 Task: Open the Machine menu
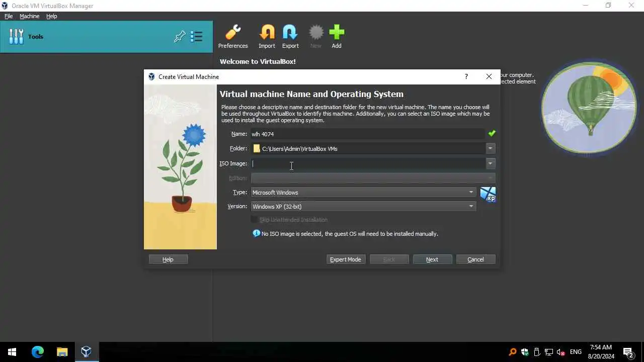[x=29, y=16]
